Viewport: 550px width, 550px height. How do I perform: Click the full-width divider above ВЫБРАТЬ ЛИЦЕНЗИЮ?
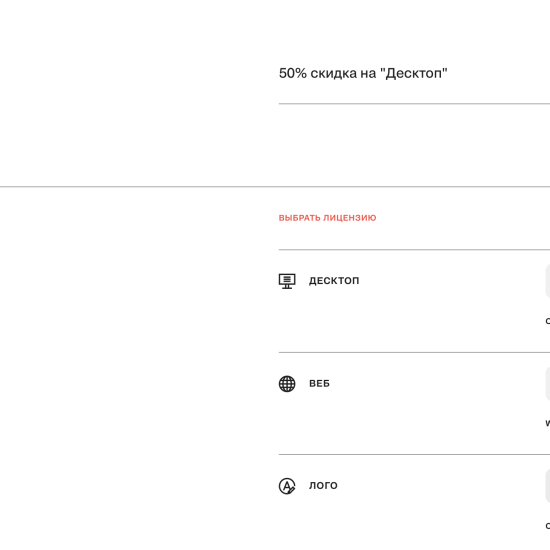275,187
